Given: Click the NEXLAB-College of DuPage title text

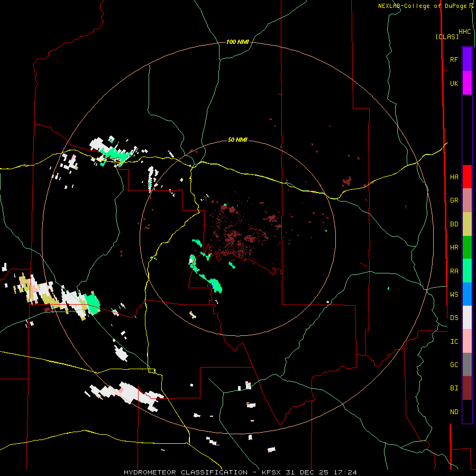Looking at the screenshot, I should coord(422,6).
